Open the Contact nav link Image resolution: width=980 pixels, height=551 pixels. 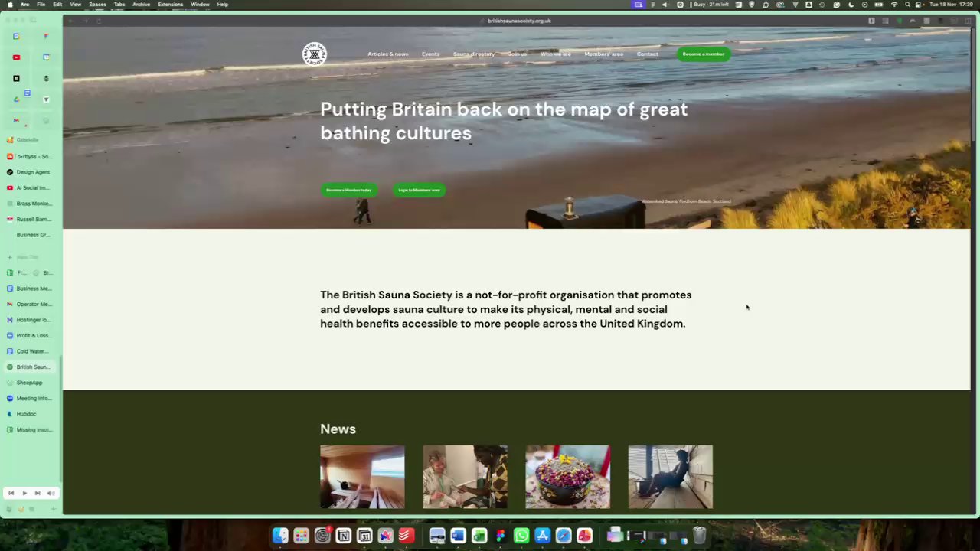[647, 54]
